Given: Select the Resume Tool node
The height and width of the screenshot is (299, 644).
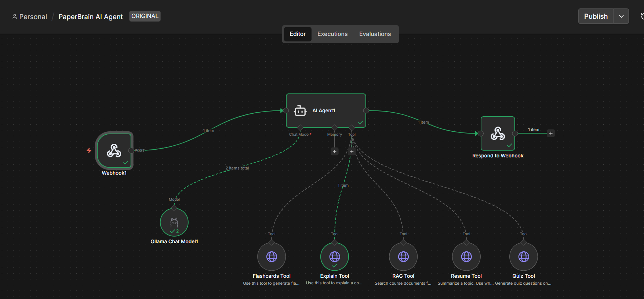Looking at the screenshot, I should point(466,256).
